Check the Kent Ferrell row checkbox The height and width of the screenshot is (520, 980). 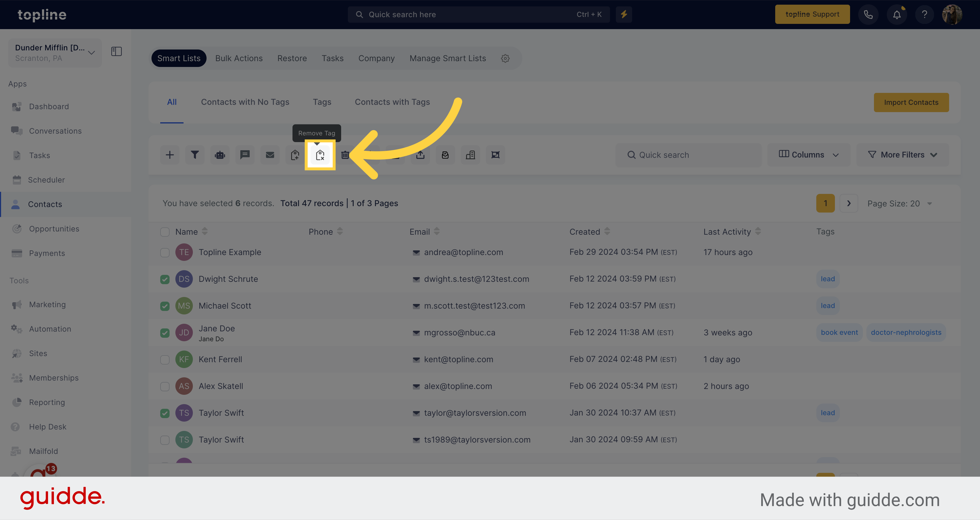(165, 360)
